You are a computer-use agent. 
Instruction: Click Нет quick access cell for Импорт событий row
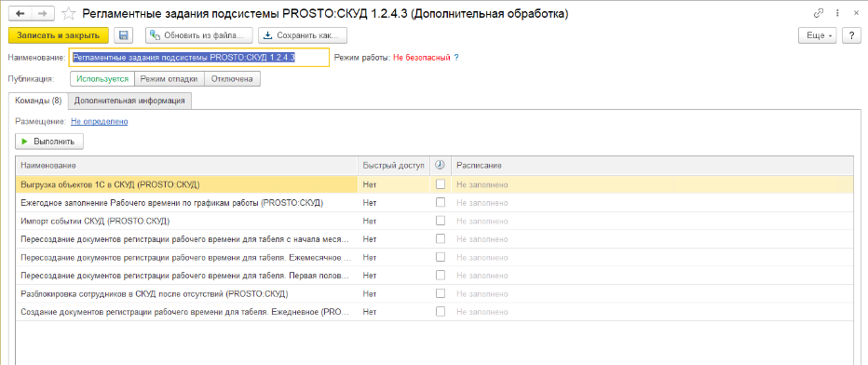[394, 222]
